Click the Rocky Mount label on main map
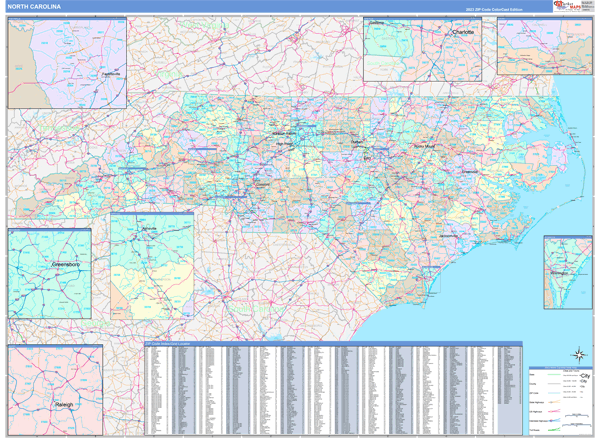600x438 pixels. [x=424, y=146]
